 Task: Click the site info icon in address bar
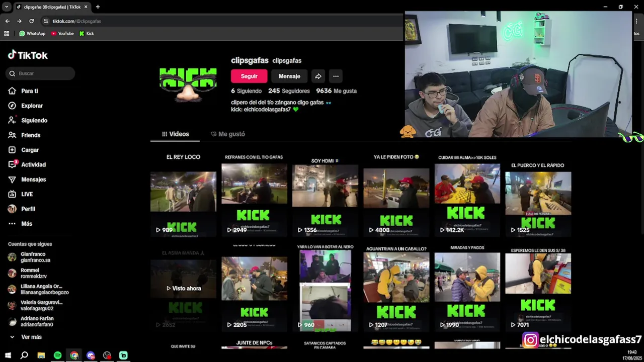pos(46,21)
